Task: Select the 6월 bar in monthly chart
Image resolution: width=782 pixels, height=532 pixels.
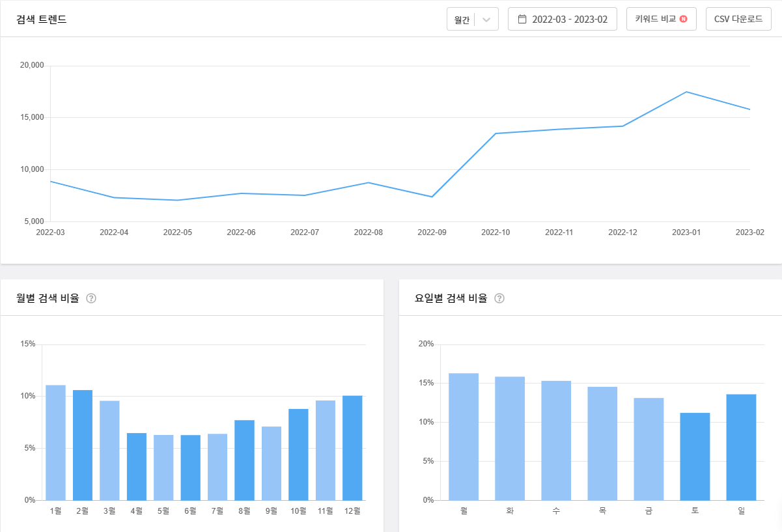Action: 191,468
